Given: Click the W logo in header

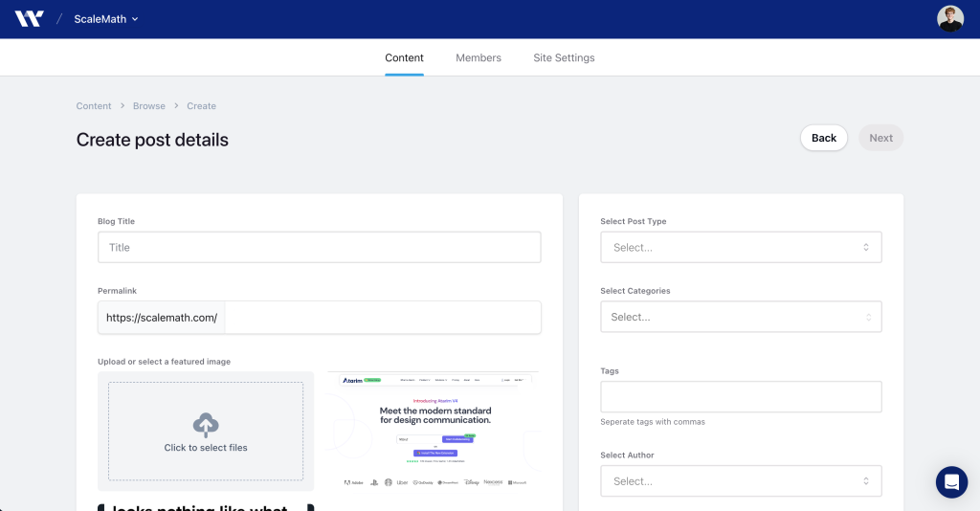Looking at the screenshot, I should 29,19.
